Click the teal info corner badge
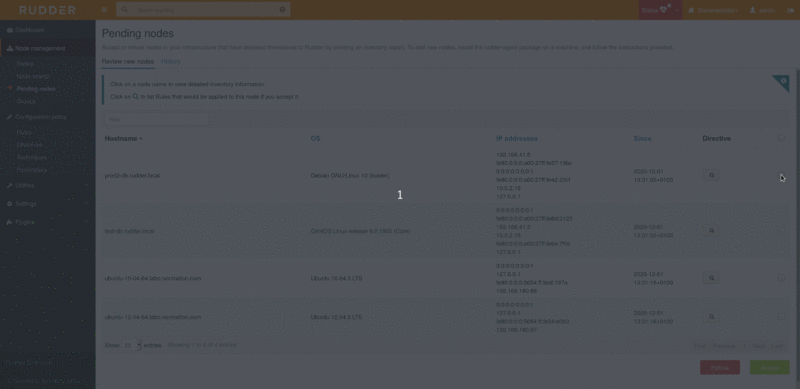The height and width of the screenshot is (389, 800). coord(783,81)
